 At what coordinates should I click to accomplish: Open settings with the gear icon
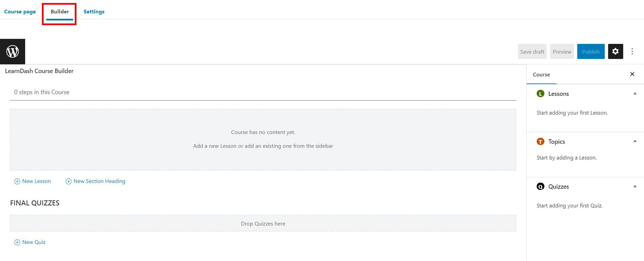pos(615,51)
